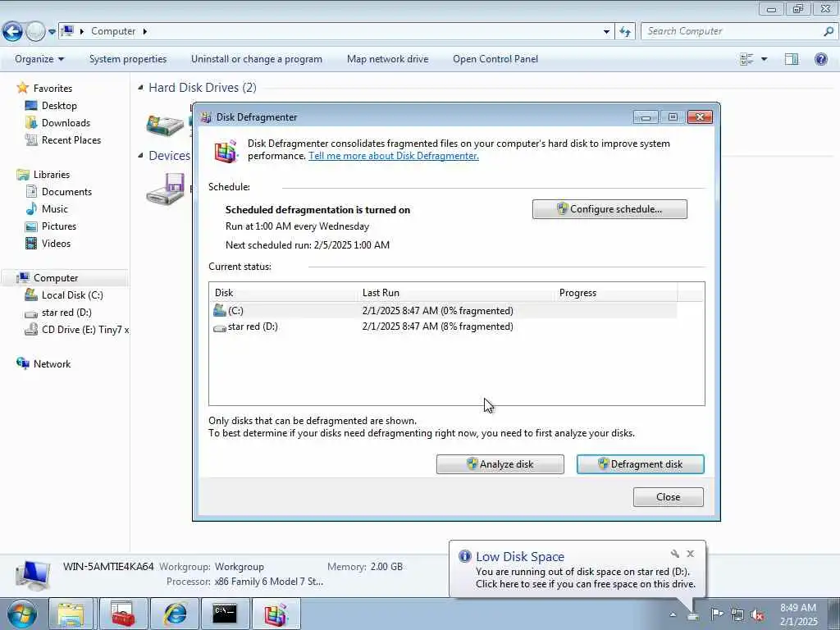Image resolution: width=840 pixels, height=630 pixels.
Task: Click the hard disk drive icon in Explorer
Action: click(x=165, y=125)
